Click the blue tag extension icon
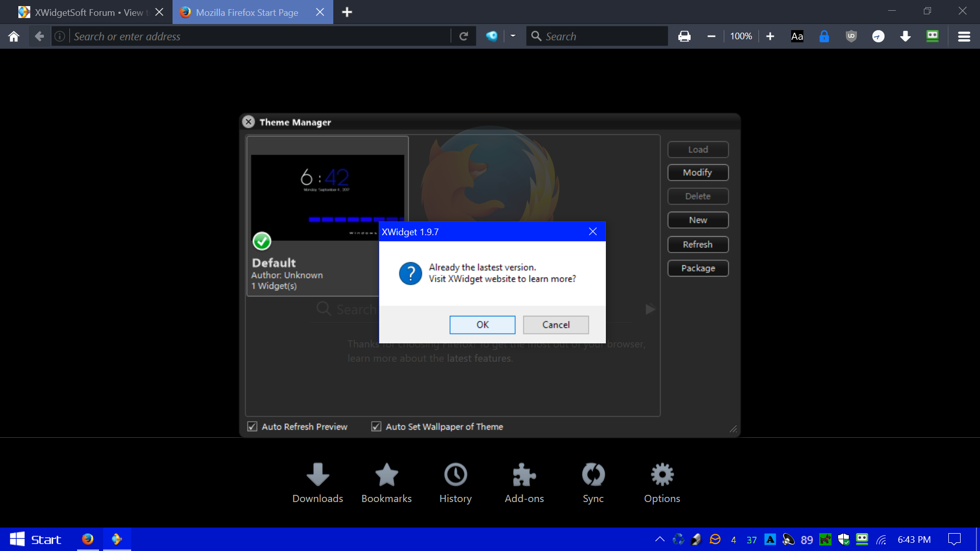This screenshot has width=980, height=551. coord(492,36)
